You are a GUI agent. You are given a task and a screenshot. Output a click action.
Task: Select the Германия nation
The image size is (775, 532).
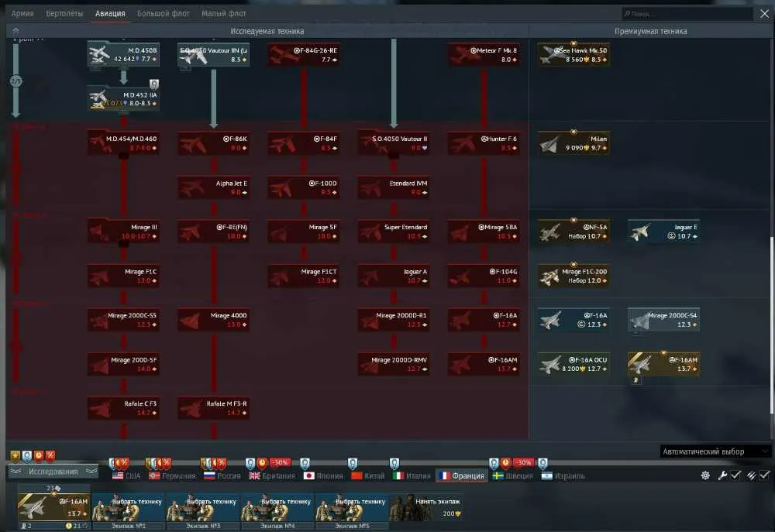coord(172,475)
